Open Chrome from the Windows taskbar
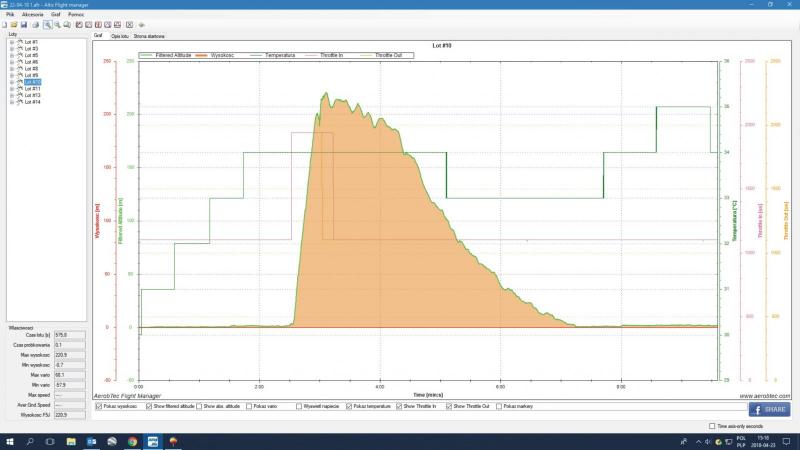Screen dimensions: 800x450 pyautogui.click(x=132, y=440)
